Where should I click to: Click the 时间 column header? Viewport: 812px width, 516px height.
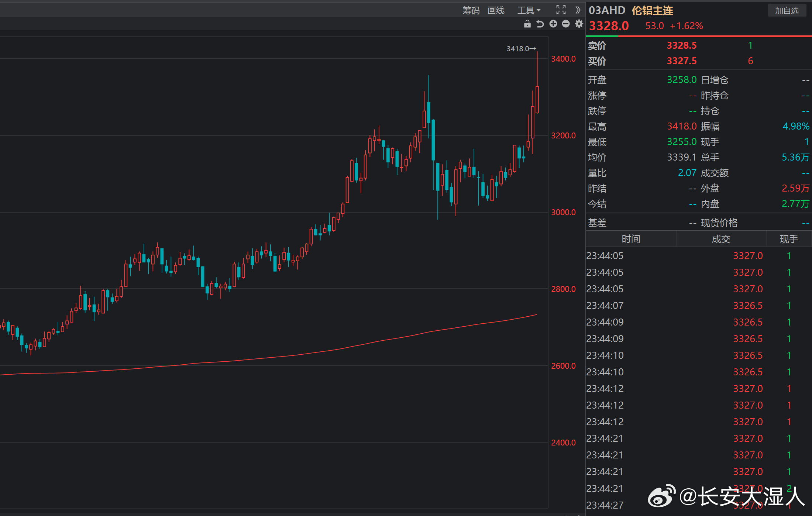tap(631, 239)
